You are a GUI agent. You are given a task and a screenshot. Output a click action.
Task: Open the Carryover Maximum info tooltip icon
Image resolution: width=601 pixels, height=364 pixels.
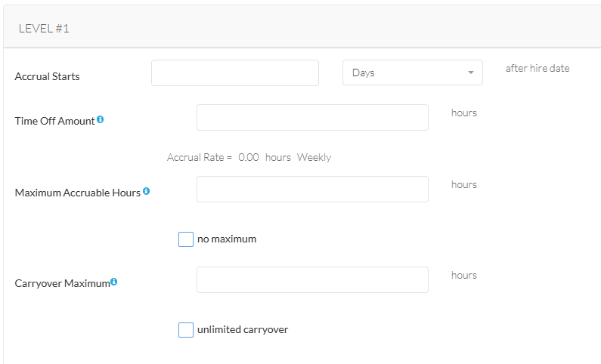pyautogui.click(x=114, y=282)
